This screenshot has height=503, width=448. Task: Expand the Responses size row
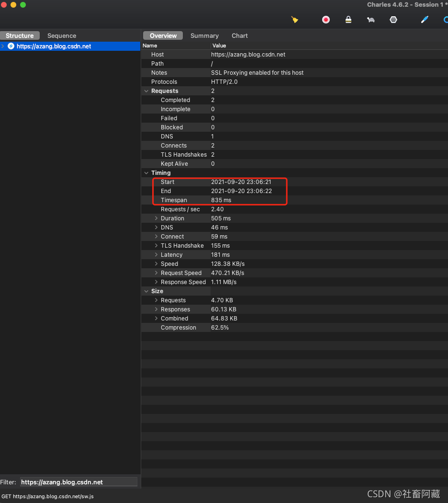pyautogui.click(x=156, y=309)
